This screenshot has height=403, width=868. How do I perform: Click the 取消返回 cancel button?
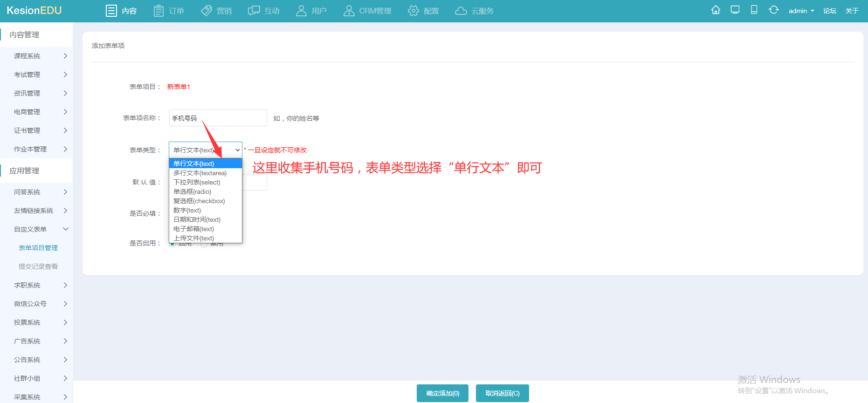(x=502, y=393)
